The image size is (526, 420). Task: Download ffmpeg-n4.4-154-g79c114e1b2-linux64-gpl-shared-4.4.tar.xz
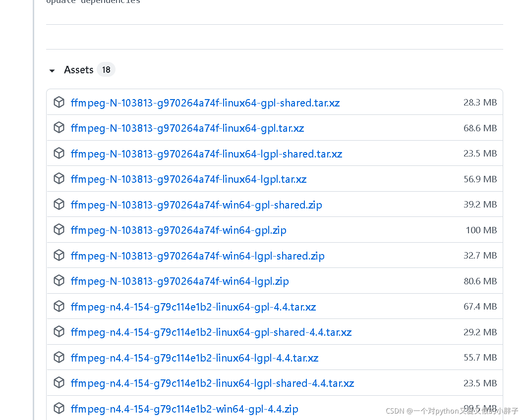coord(211,332)
